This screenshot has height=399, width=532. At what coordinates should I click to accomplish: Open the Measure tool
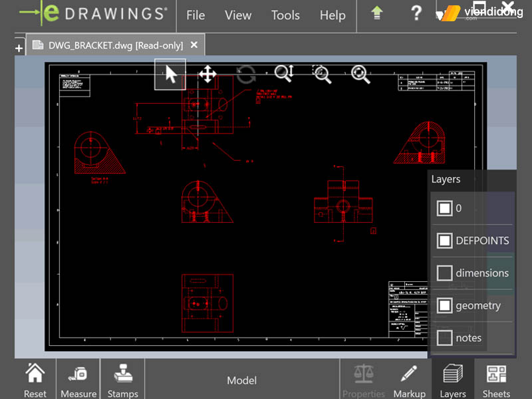pyautogui.click(x=78, y=380)
